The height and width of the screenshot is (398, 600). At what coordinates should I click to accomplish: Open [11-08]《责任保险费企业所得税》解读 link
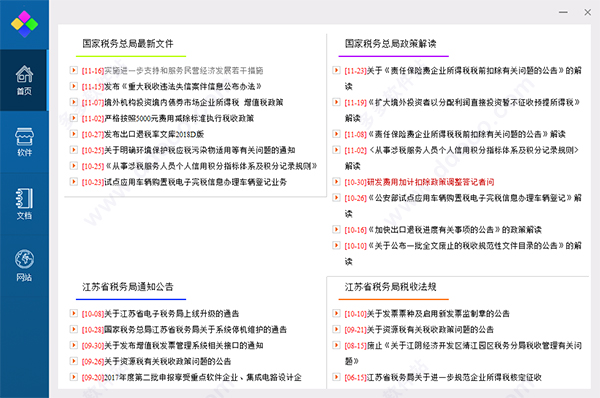tap(455, 134)
